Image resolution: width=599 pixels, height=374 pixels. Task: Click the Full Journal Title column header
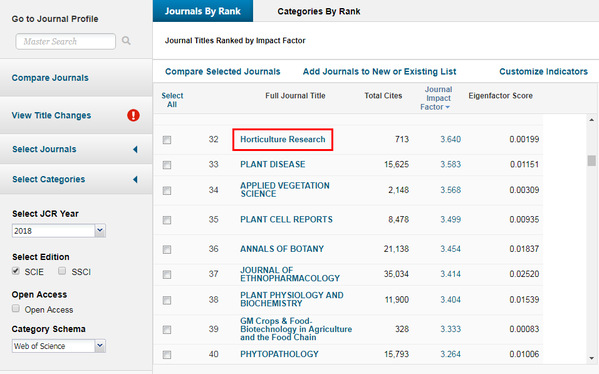[295, 96]
